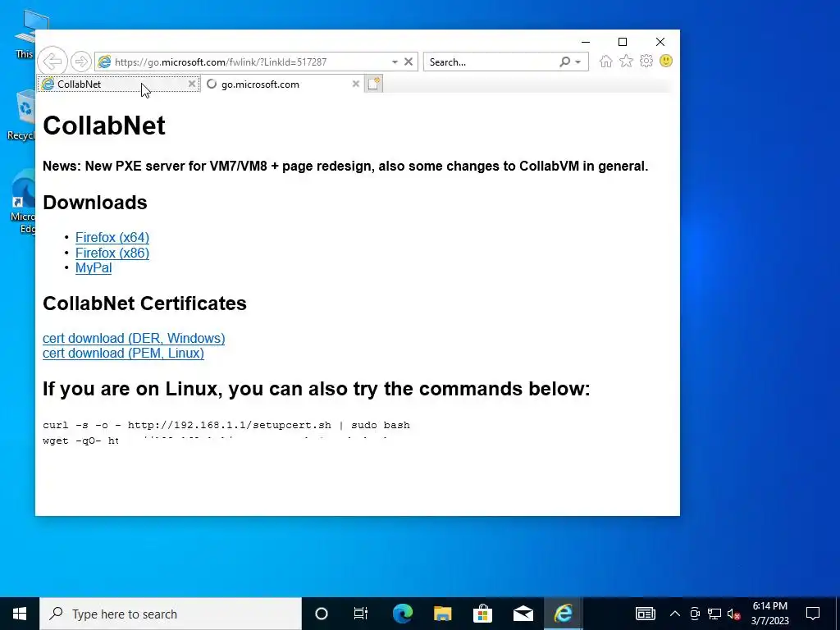The image size is (840, 630).
Task: Click the curl setupcert.sh command text
Action: (x=226, y=425)
